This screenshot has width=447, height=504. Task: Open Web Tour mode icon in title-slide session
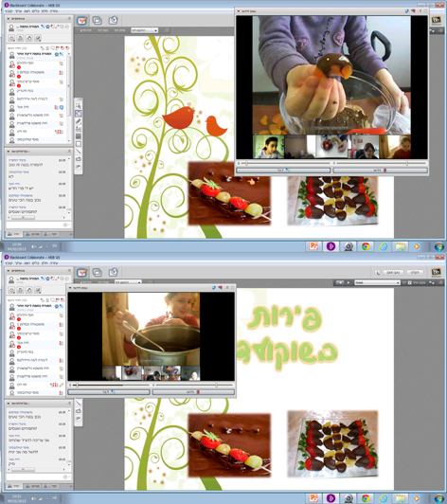click(x=113, y=273)
